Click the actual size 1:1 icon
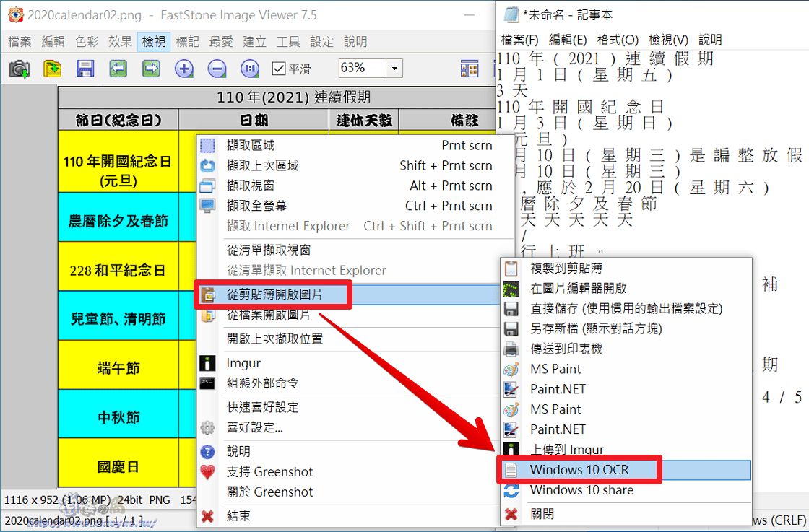 [x=250, y=68]
